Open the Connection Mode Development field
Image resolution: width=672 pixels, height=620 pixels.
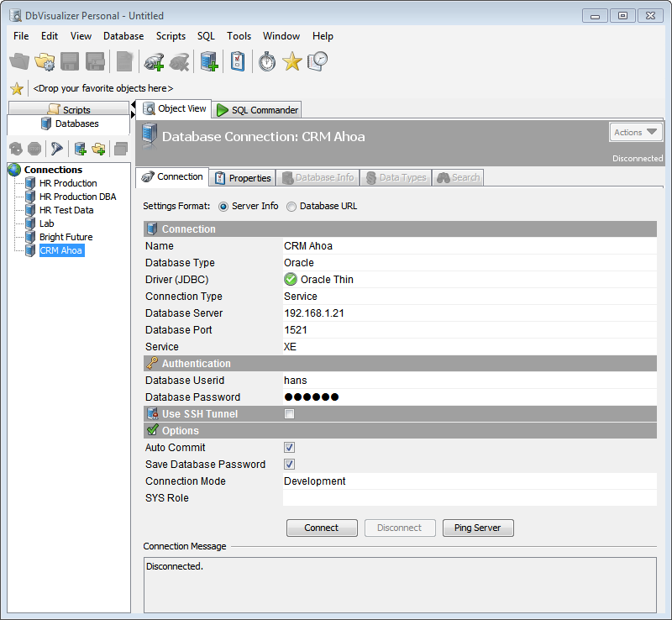pos(469,481)
